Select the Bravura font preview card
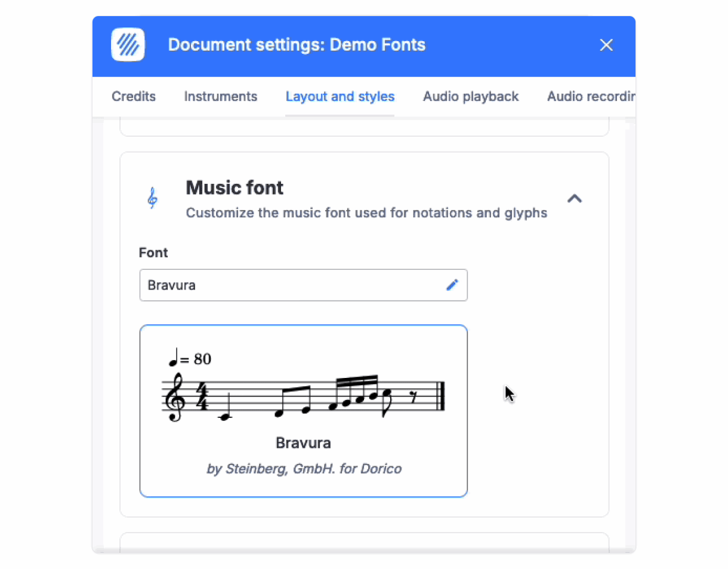This screenshot has width=728, height=569. click(x=303, y=411)
